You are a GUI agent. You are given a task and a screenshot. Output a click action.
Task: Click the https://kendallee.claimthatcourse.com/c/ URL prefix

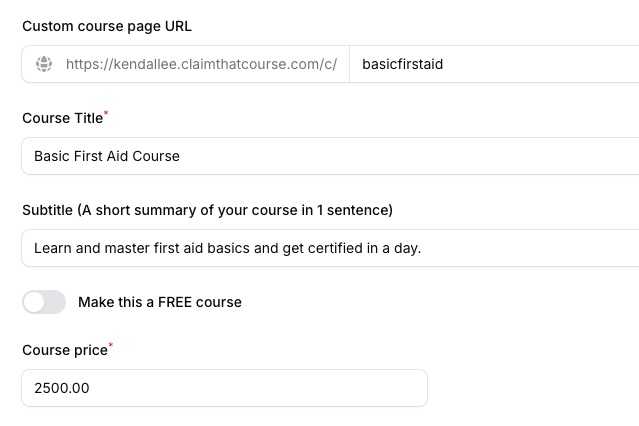click(x=201, y=64)
